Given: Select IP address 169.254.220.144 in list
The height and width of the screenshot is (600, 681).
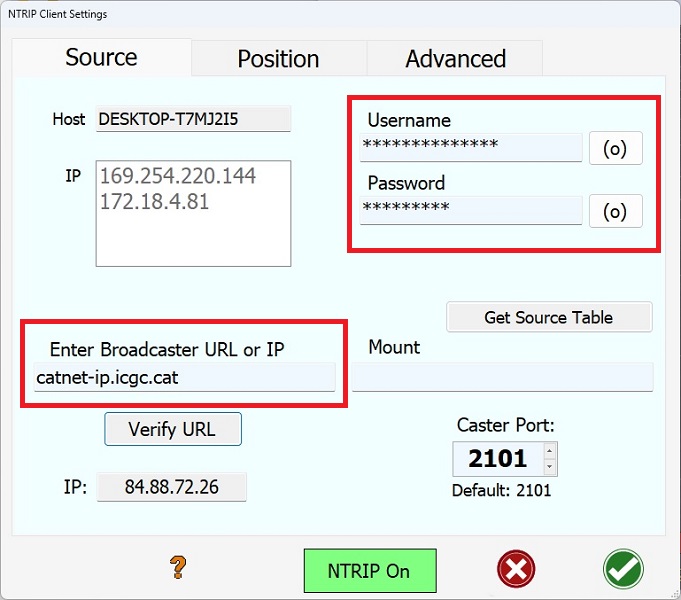Looking at the screenshot, I should (x=177, y=176).
